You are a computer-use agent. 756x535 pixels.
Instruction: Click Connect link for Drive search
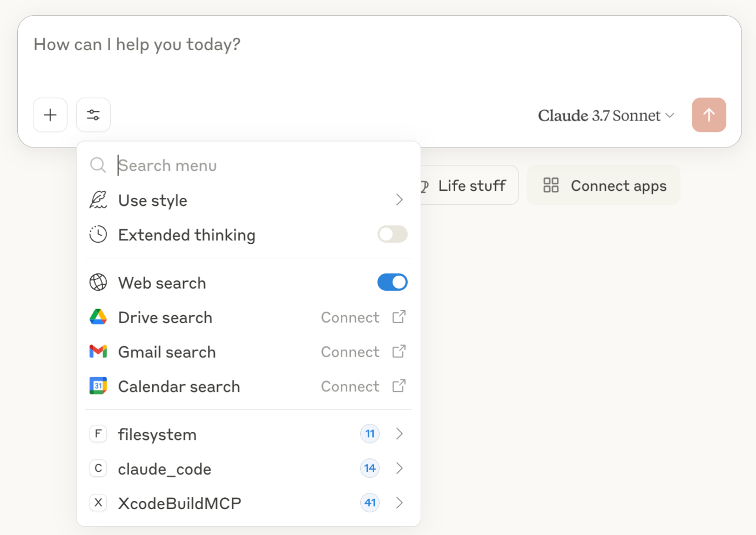[x=350, y=317]
